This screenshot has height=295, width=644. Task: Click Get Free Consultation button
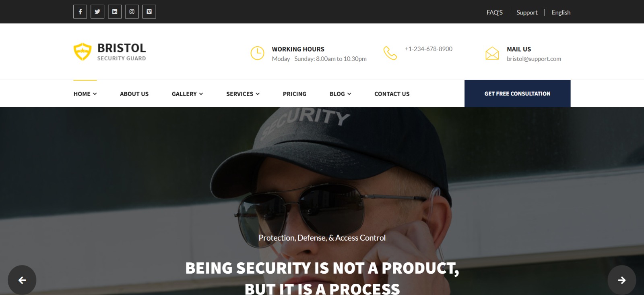[x=518, y=93]
